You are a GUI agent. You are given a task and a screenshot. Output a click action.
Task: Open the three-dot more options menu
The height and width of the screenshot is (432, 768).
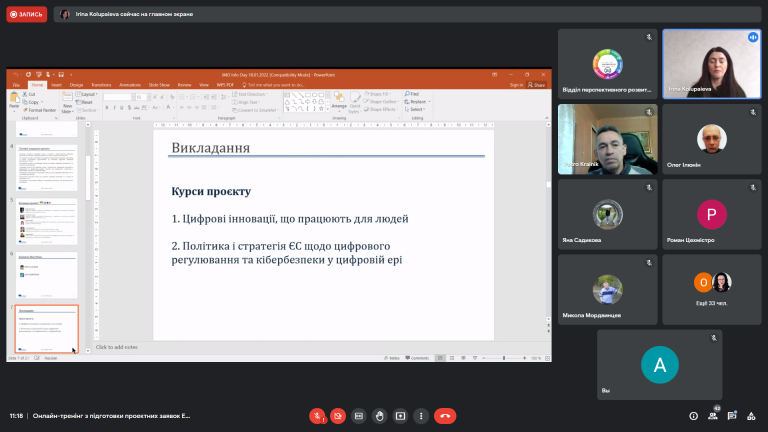pos(421,416)
